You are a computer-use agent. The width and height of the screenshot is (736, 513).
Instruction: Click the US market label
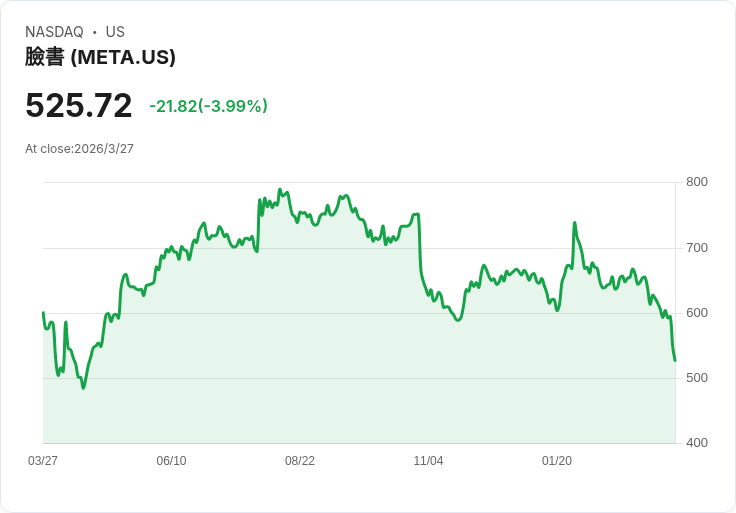[115, 32]
